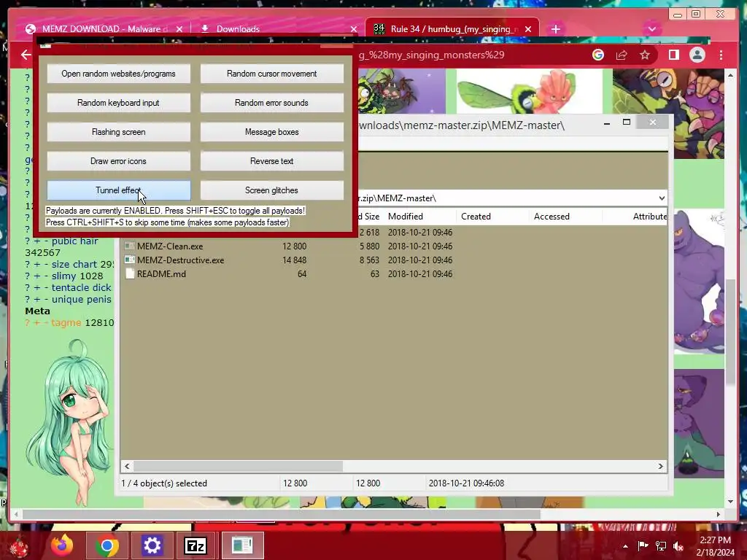Open the slimy tag link
Image resolution: width=747 pixels, height=560 pixels.
pos(64,276)
